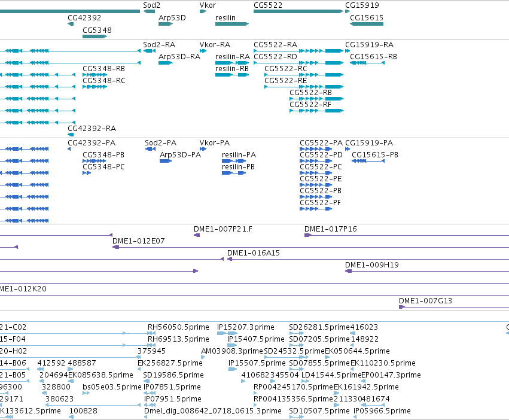
Task: Open BAC clone label DME1-007P21.F
Action: (223, 229)
